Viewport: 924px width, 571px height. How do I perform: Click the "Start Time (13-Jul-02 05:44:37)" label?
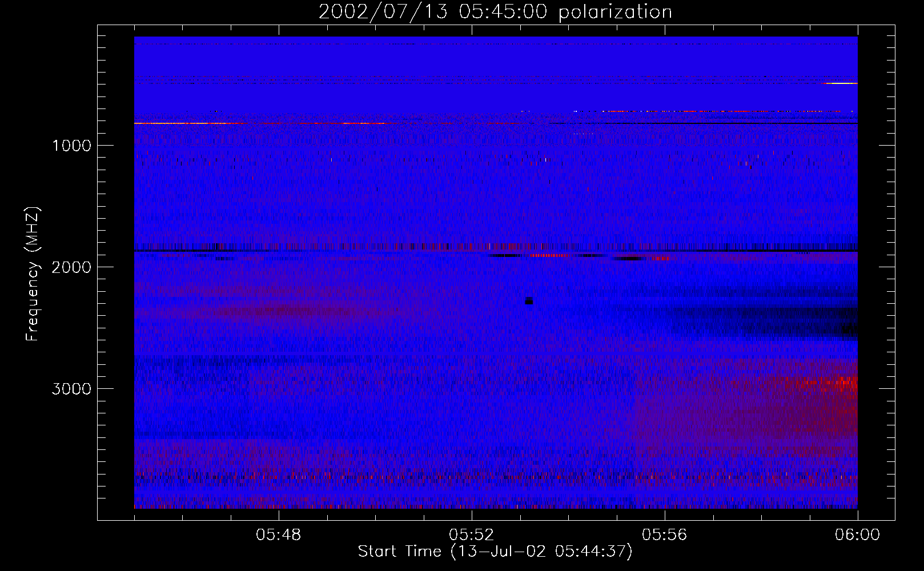495,552
